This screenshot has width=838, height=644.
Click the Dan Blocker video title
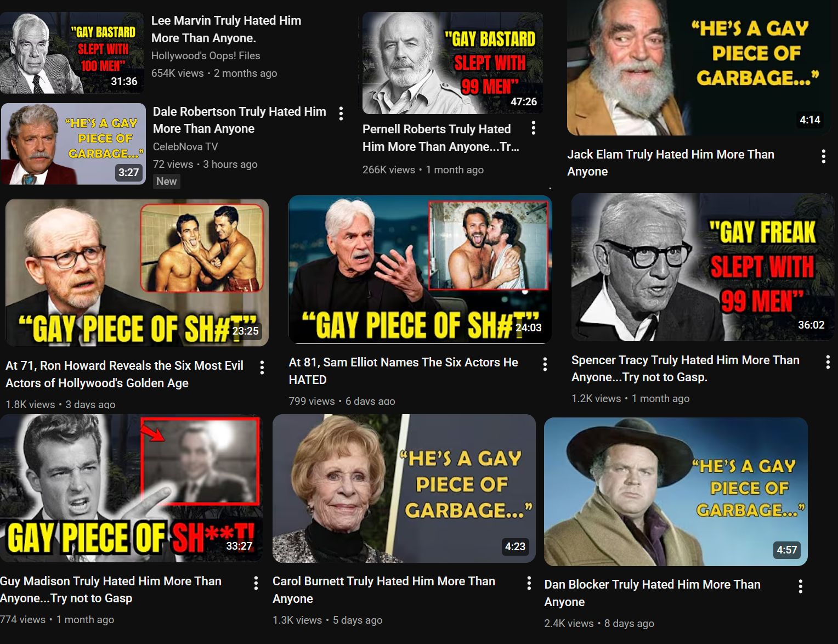click(652, 593)
